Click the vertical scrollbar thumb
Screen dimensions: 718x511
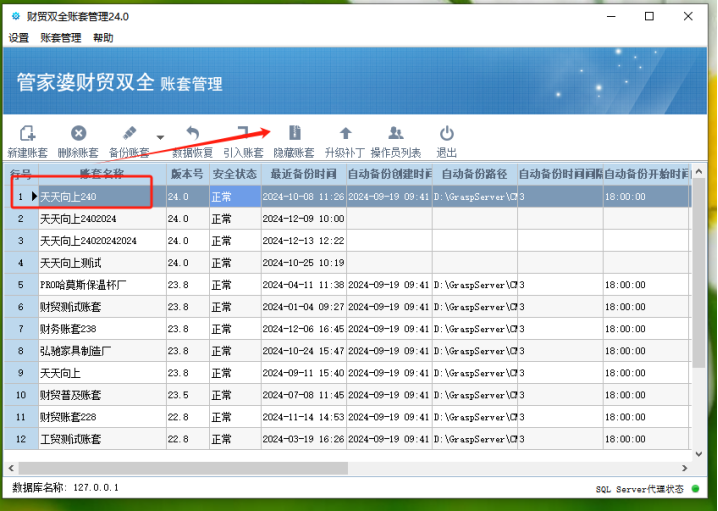(699, 273)
